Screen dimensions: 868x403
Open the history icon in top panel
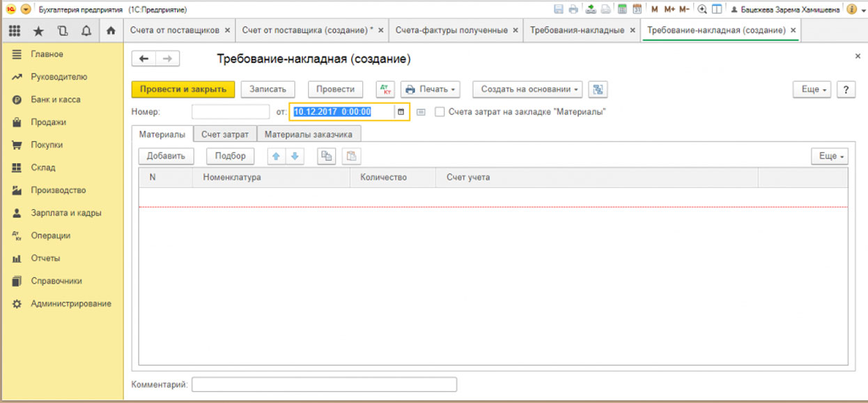pyautogui.click(x=63, y=31)
